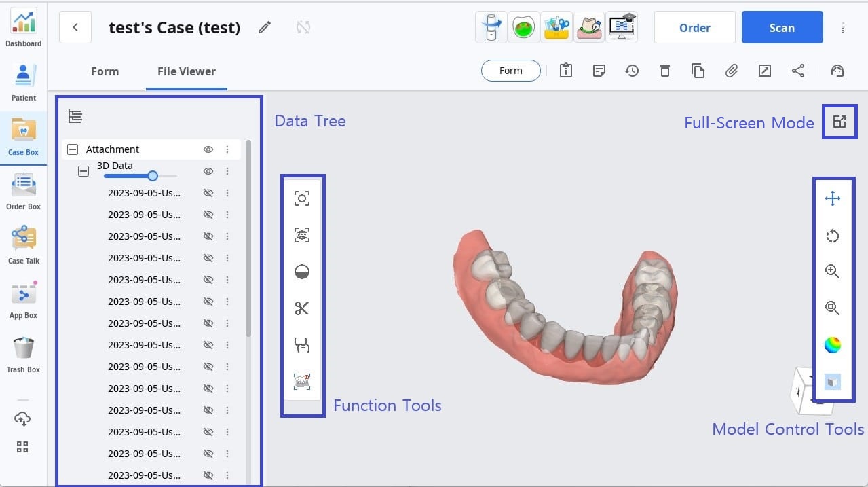Open the share icon in toolbar

tap(798, 71)
